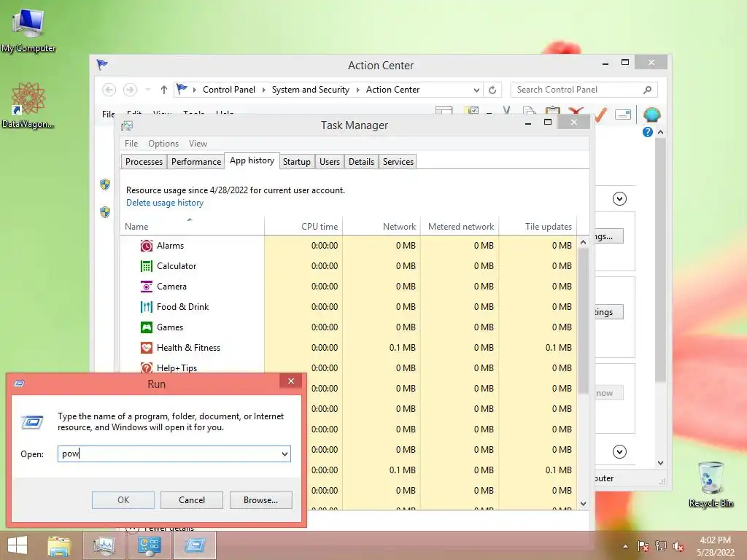Click the Action Center help question-mark icon

click(648, 132)
